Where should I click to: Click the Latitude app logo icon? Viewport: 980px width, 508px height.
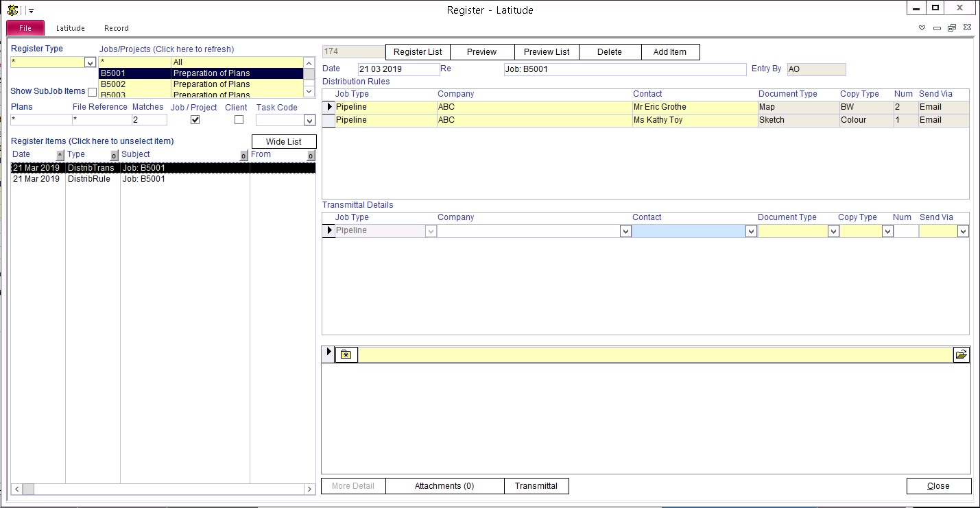tap(12, 10)
